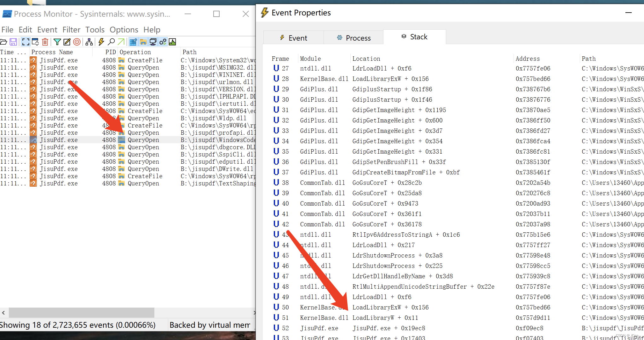
Task: Open a saved log with the Open icon
Action: tap(4, 42)
